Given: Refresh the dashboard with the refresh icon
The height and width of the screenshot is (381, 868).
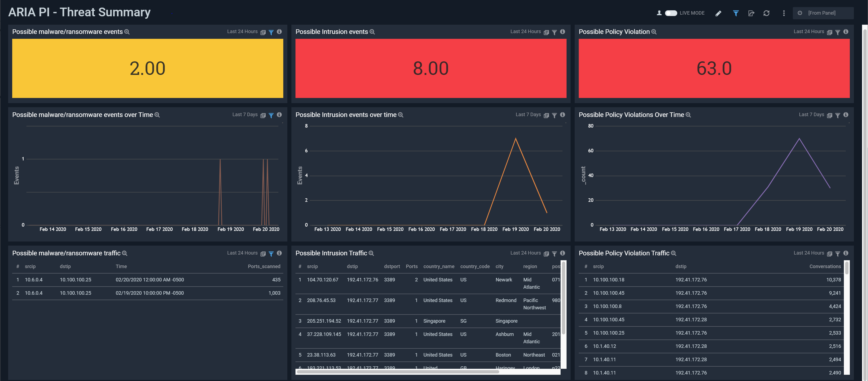Looking at the screenshot, I should (766, 13).
